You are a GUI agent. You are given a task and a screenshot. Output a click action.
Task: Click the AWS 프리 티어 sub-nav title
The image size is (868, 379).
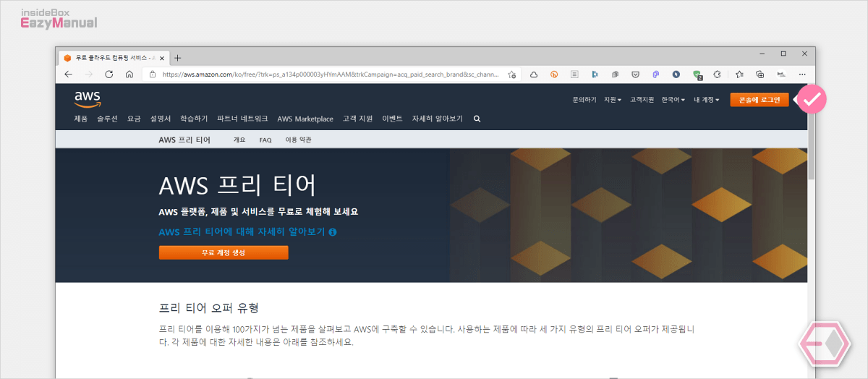[x=184, y=140]
